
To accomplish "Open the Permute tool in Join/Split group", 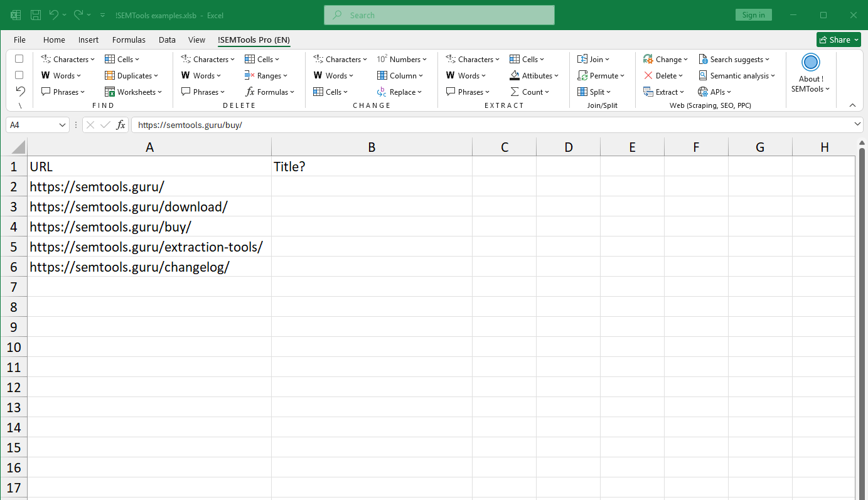I will click(x=601, y=75).
